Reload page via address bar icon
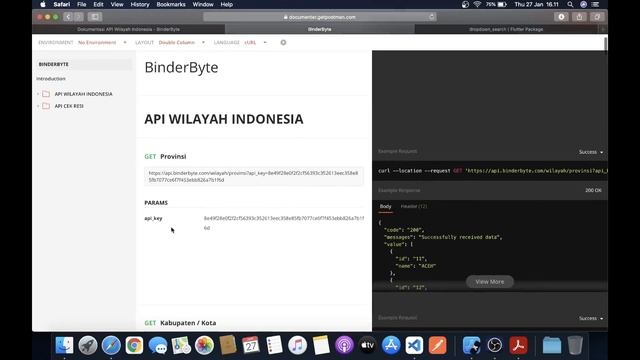 pos(431,17)
